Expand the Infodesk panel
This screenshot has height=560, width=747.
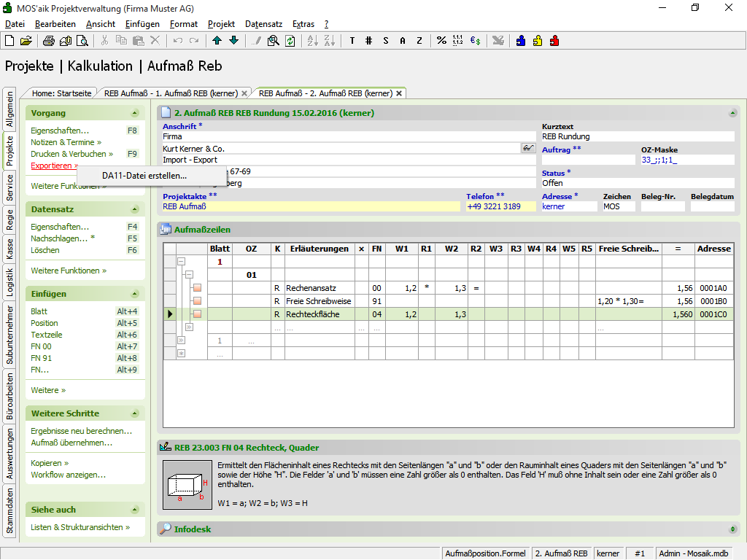[x=733, y=529]
